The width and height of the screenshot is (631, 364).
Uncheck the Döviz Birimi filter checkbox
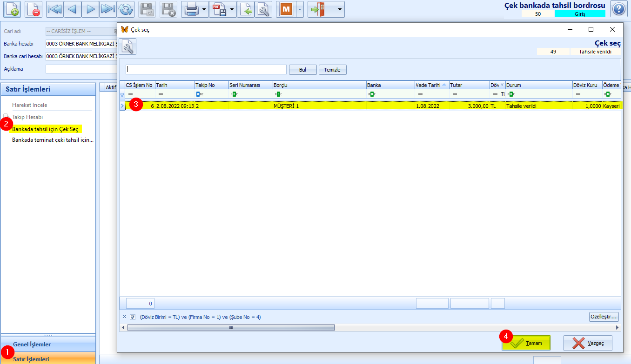[x=133, y=317]
